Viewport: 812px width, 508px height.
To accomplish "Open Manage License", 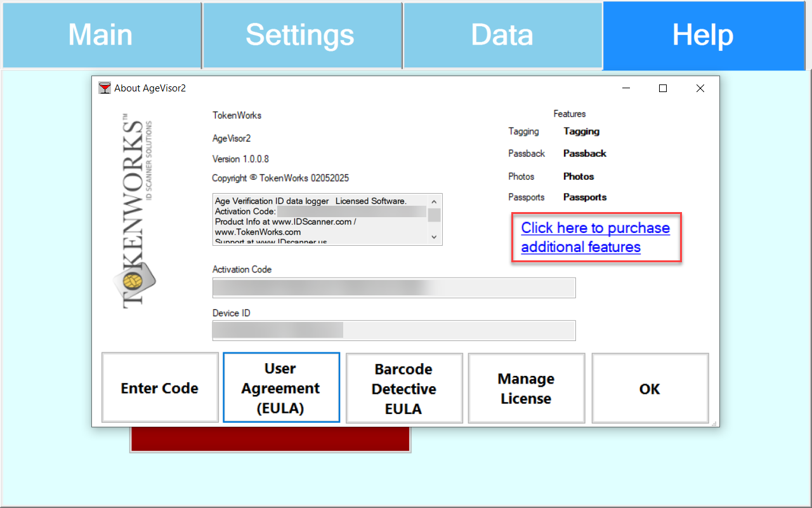I will 527,388.
